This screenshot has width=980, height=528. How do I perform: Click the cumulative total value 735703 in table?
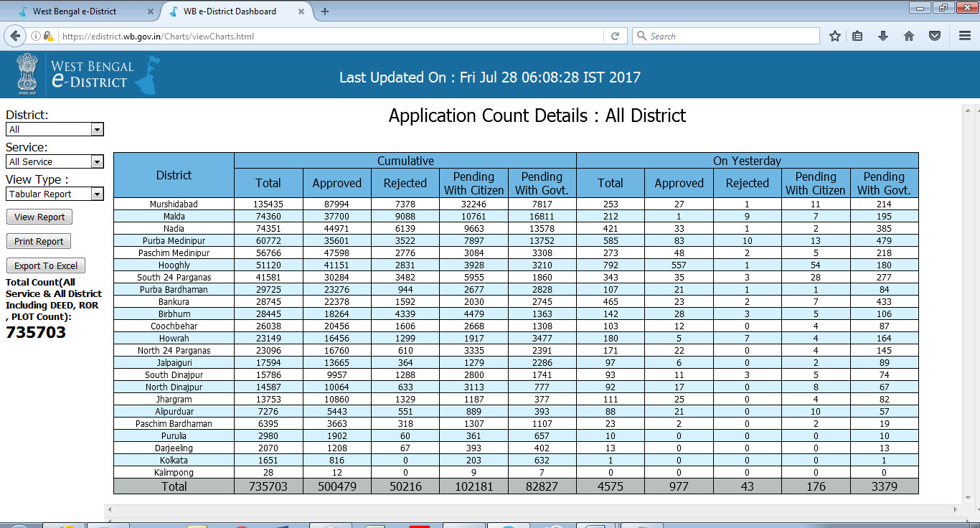[x=268, y=486]
